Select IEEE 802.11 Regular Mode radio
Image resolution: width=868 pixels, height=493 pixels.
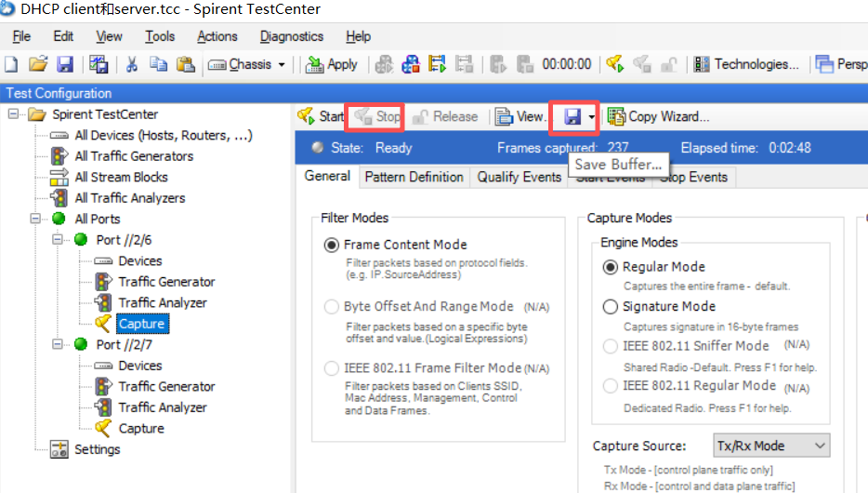coord(610,385)
